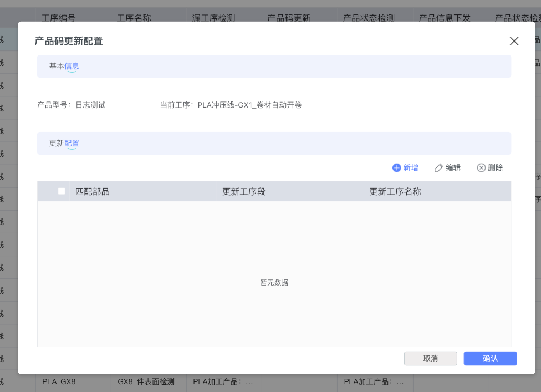Select the 基本信息 section header
The width and height of the screenshot is (541, 392).
(64, 67)
